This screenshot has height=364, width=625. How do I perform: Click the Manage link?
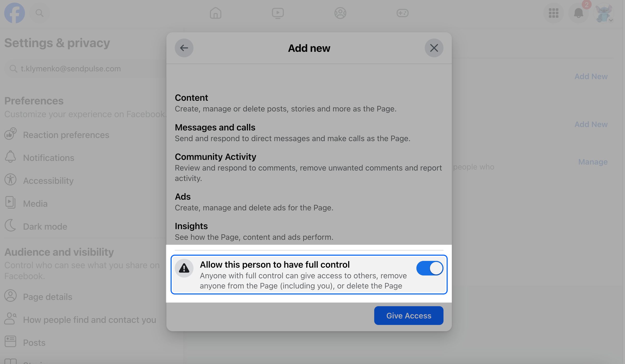[593, 162]
